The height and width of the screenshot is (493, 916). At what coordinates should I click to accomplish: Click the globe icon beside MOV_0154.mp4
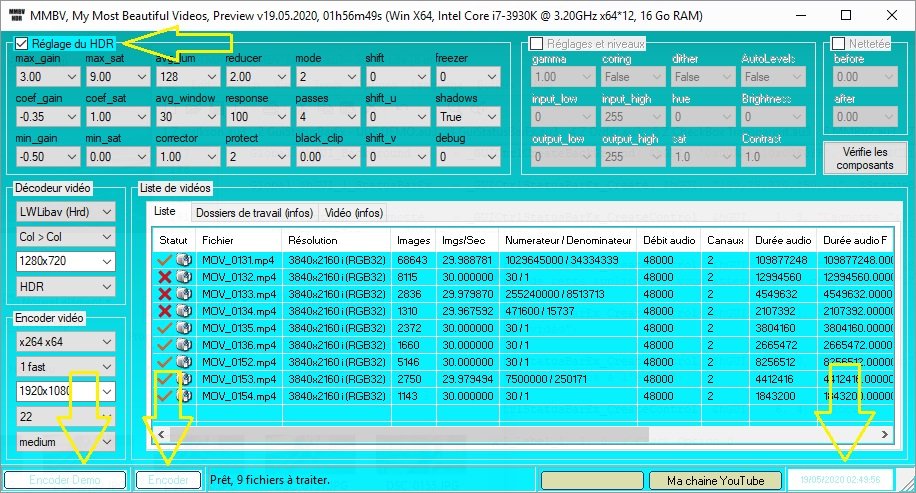coord(183,396)
